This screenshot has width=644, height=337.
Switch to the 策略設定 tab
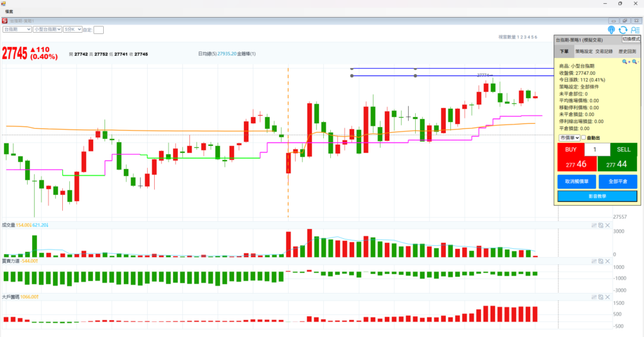(x=583, y=51)
